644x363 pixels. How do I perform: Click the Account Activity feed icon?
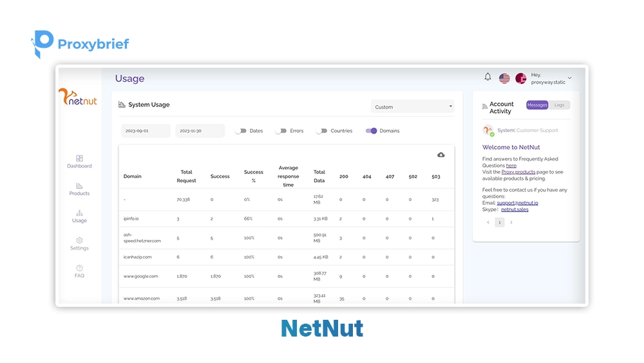pos(485,106)
